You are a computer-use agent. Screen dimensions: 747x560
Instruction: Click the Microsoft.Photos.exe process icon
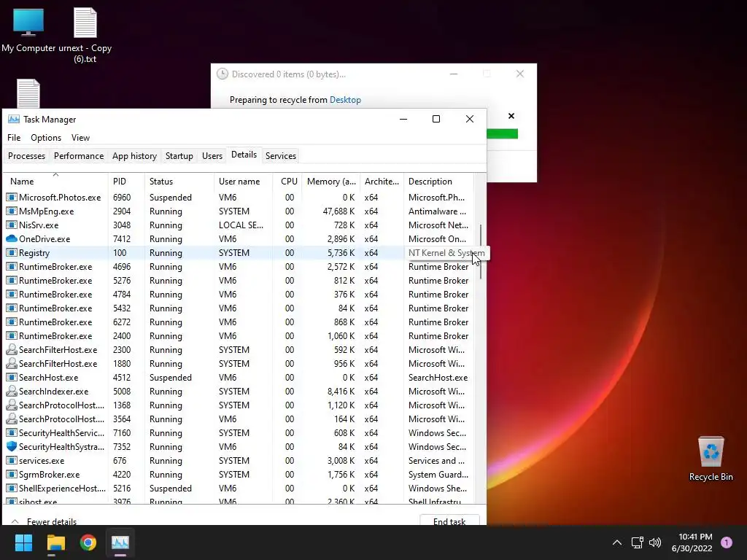point(12,197)
